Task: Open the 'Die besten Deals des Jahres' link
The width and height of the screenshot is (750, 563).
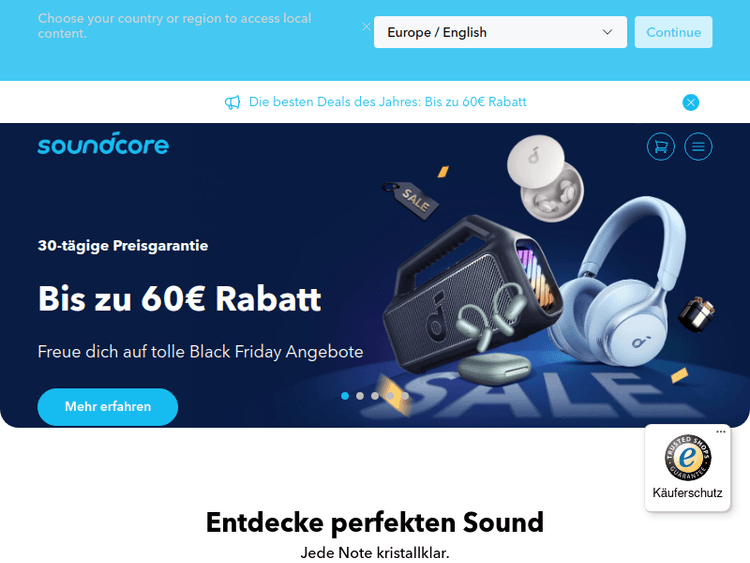Action: click(x=387, y=102)
